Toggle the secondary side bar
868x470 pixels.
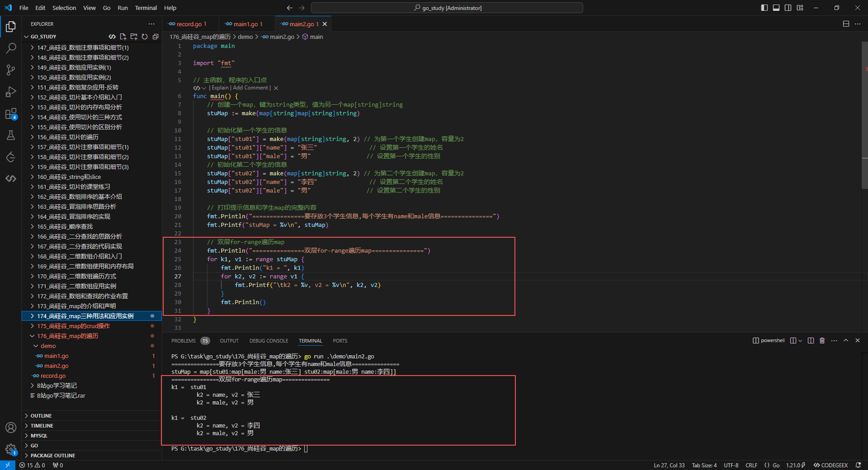click(788, 8)
